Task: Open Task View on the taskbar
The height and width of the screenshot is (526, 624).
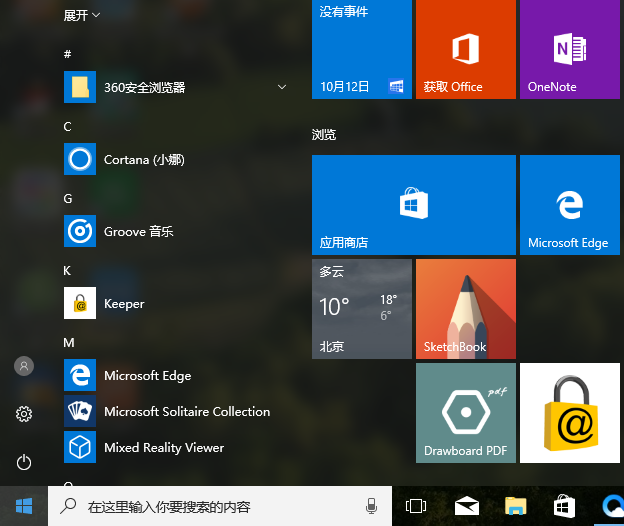Action: coord(415,506)
